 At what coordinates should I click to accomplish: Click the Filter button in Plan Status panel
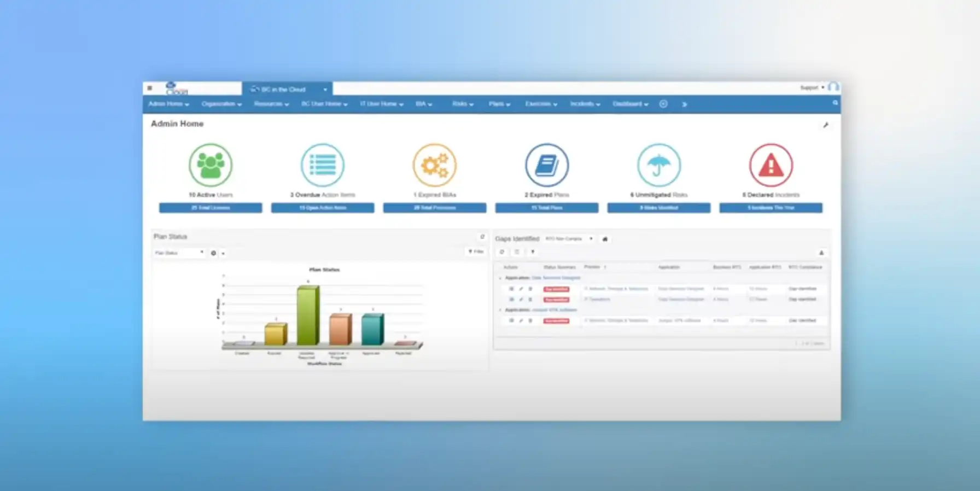(x=476, y=252)
